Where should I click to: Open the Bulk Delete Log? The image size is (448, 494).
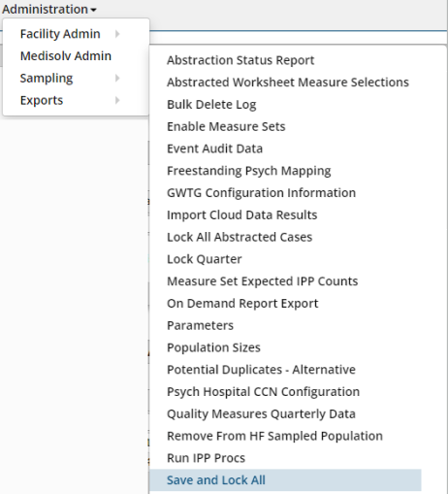tap(211, 105)
